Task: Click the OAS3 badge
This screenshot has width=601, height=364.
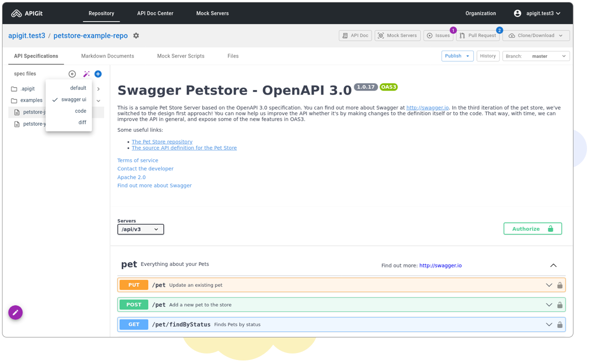Action: click(x=389, y=87)
